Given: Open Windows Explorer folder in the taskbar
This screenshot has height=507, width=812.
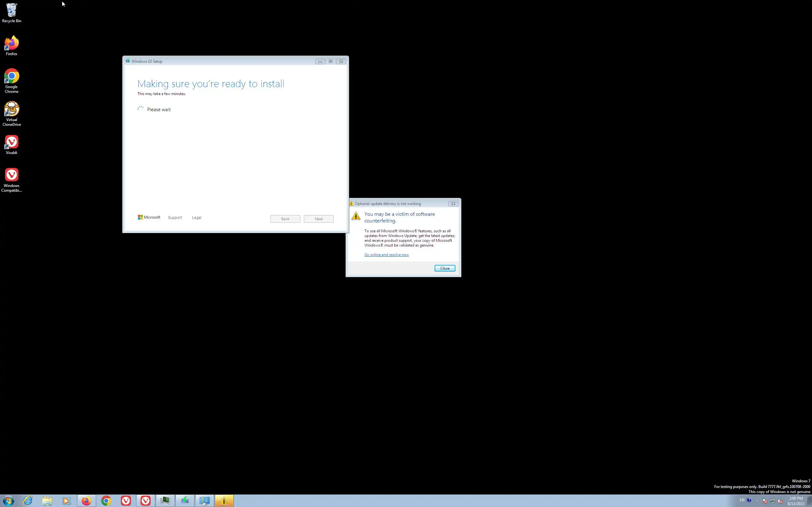Looking at the screenshot, I should click(x=47, y=501).
